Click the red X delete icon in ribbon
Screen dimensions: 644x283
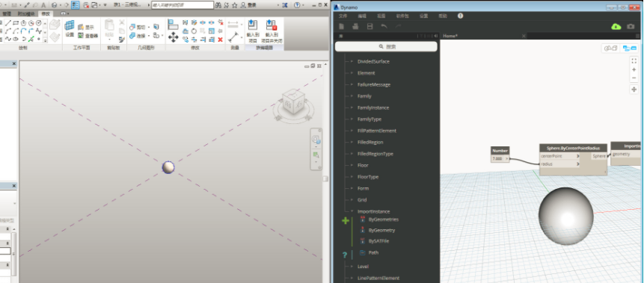pos(220,40)
